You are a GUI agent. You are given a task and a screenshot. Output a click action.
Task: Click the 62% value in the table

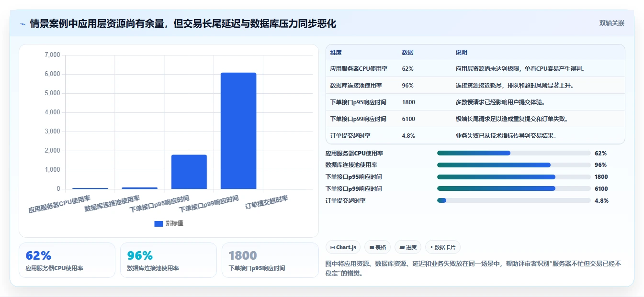(x=408, y=69)
